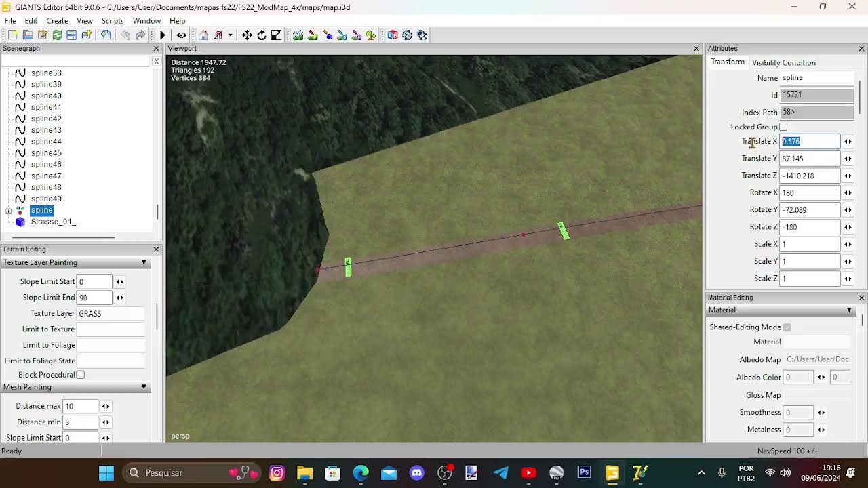This screenshot has width=868, height=488.
Task: Toggle the eye visibility toolbar icon
Action: (x=181, y=35)
